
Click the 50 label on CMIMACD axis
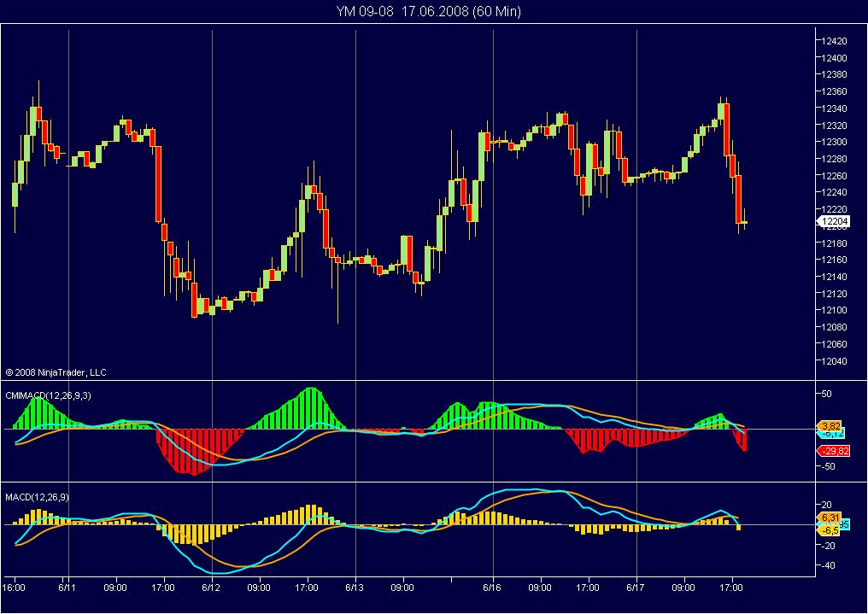pos(826,394)
